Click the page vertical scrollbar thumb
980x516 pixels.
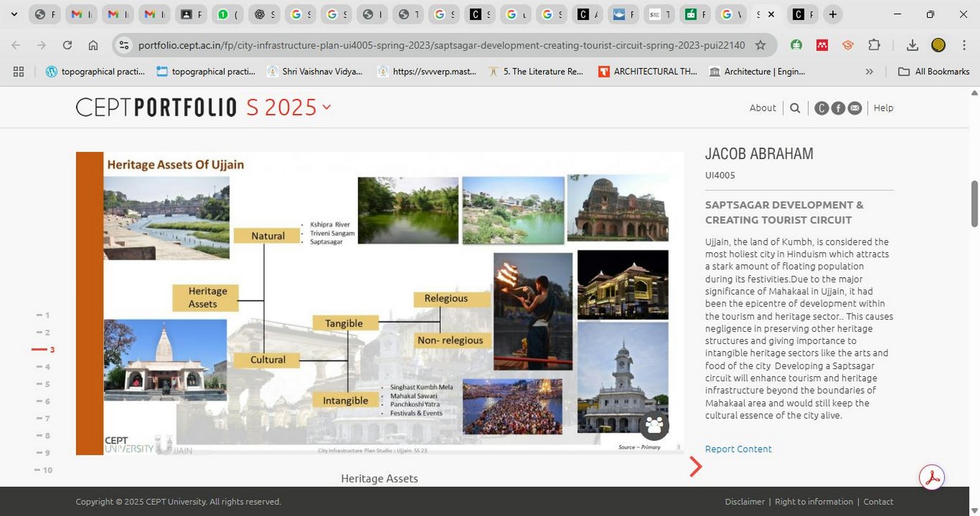point(974,204)
